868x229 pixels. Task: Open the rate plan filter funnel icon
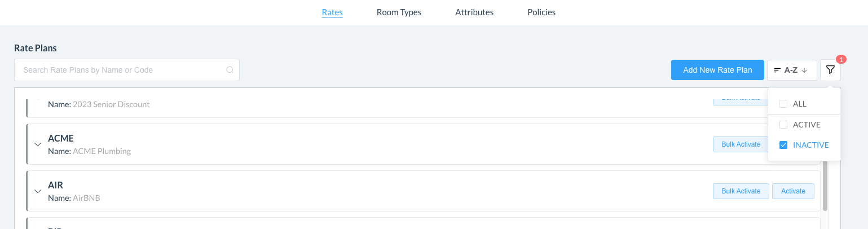830,70
